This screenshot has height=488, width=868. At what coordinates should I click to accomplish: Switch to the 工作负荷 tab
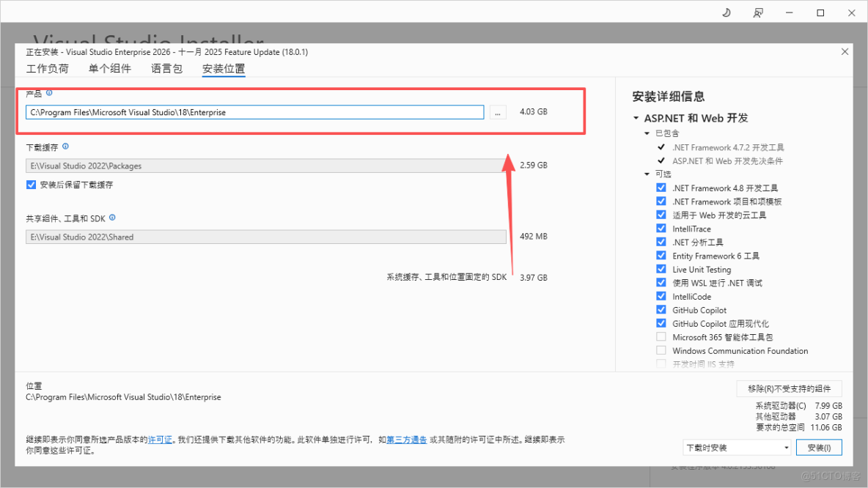[x=47, y=68]
